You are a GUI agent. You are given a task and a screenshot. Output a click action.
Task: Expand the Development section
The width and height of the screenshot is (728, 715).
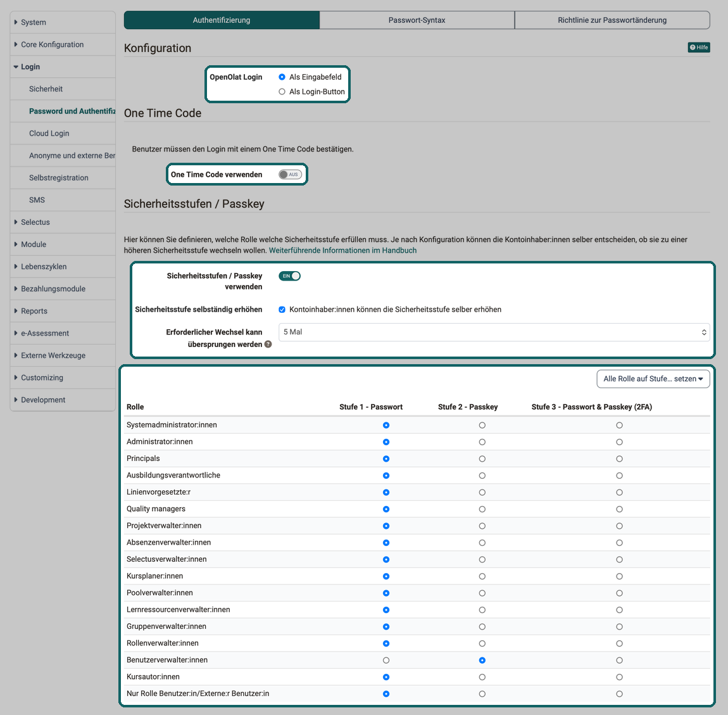point(63,400)
